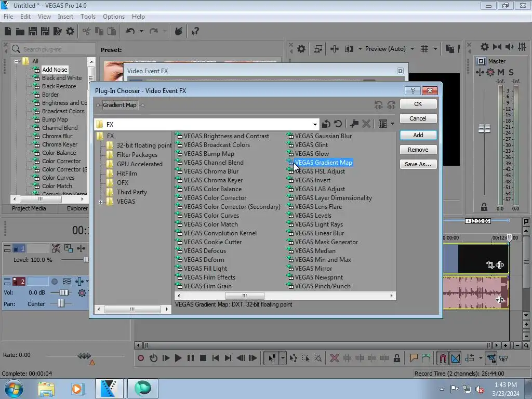The width and height of the screenshot is (532, 399).
Task: Click the Record button in transport bar
Action: 141,358
